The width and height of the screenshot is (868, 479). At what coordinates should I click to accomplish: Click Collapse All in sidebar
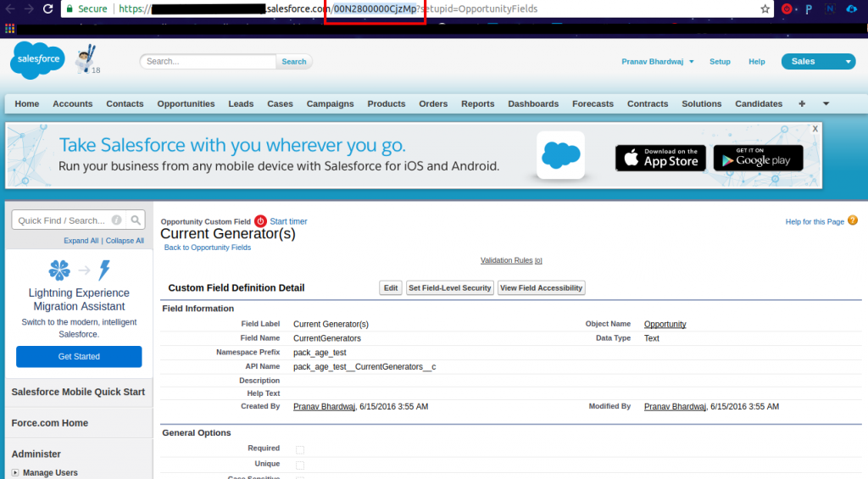pyautogui.click(x=125, y=240)
